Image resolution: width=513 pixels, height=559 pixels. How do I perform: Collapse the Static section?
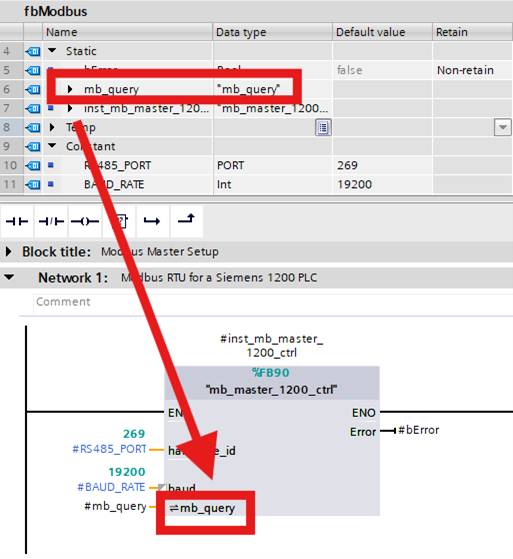point(52,51)
